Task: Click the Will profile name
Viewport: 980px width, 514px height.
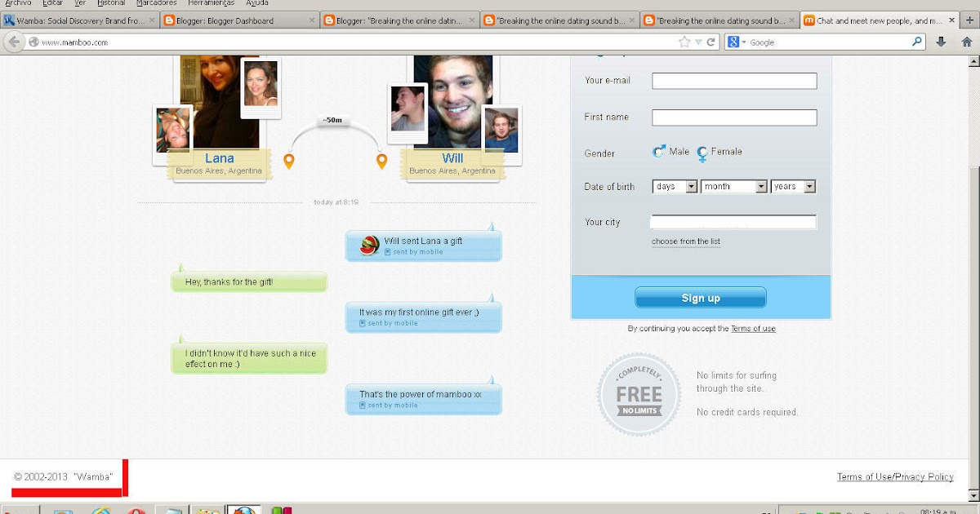Action: click(452, 158)
